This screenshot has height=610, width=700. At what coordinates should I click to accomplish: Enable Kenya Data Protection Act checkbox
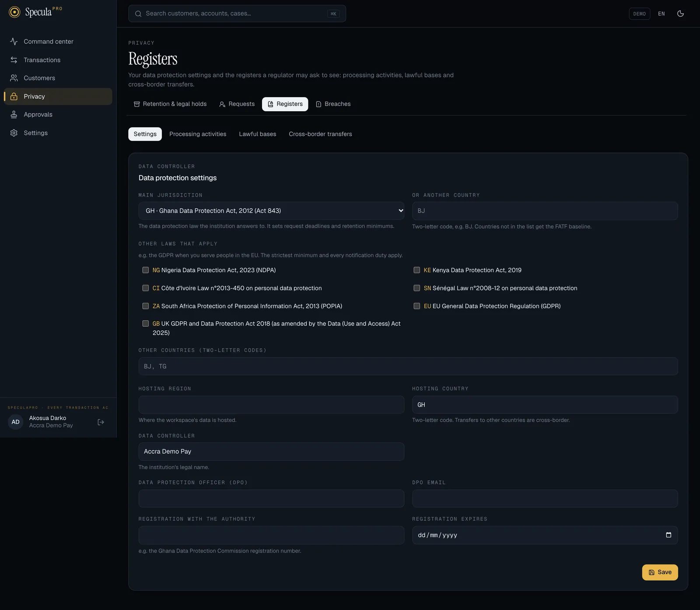417,270
